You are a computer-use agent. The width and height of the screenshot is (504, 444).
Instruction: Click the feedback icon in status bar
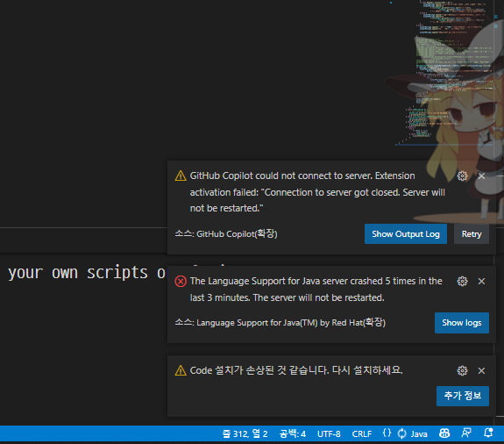466,433
